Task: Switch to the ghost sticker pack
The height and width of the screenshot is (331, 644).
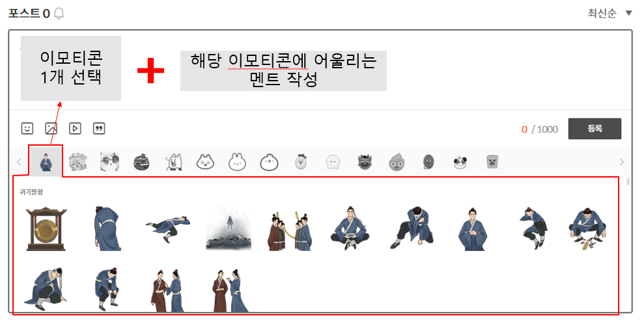Action: coord(333,163)
